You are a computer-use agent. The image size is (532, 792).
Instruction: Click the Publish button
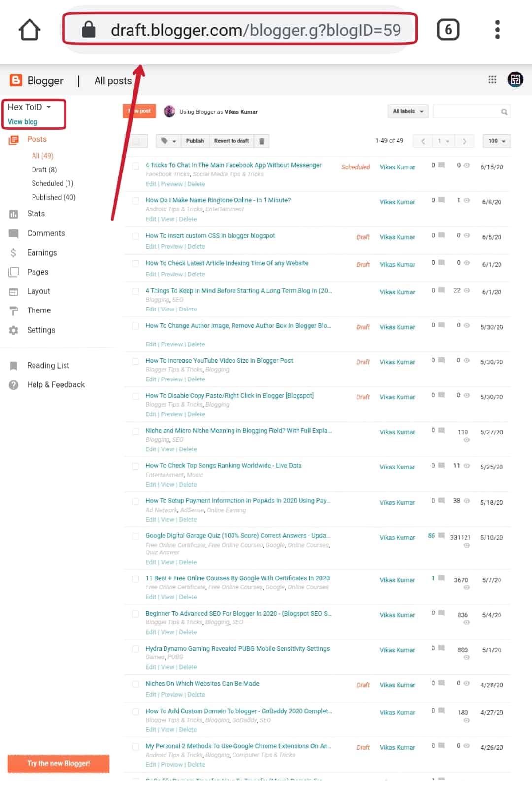tap(195, 141)
